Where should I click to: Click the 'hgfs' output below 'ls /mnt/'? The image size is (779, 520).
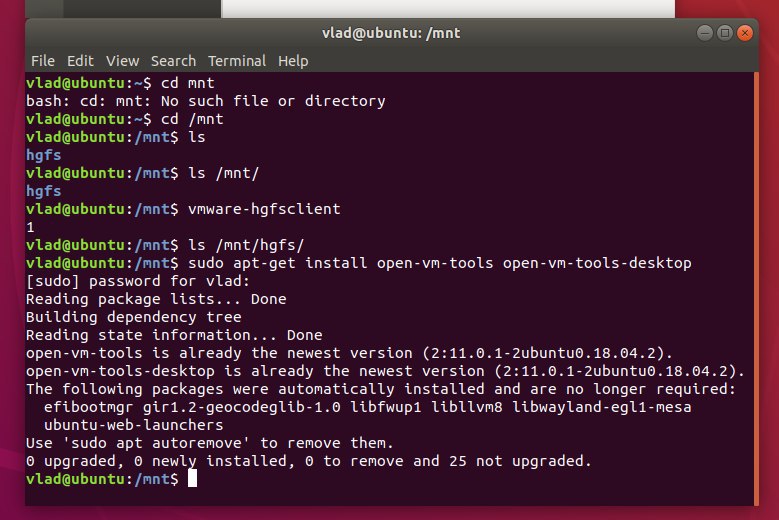(x=44, y=191)
